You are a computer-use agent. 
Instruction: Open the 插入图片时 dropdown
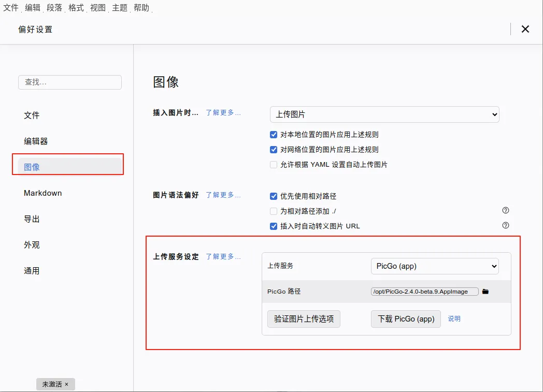point(384,114)
